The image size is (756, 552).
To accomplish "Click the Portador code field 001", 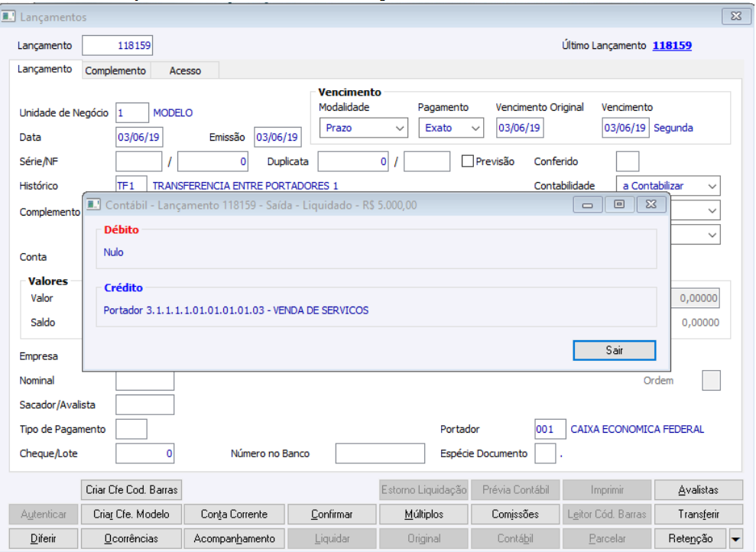I will coord(550,429).
